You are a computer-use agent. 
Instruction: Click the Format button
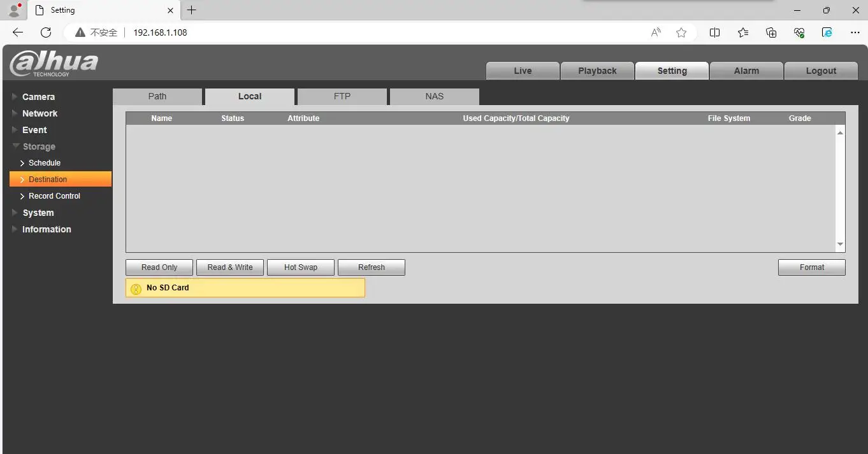click(x=812, y=267)
